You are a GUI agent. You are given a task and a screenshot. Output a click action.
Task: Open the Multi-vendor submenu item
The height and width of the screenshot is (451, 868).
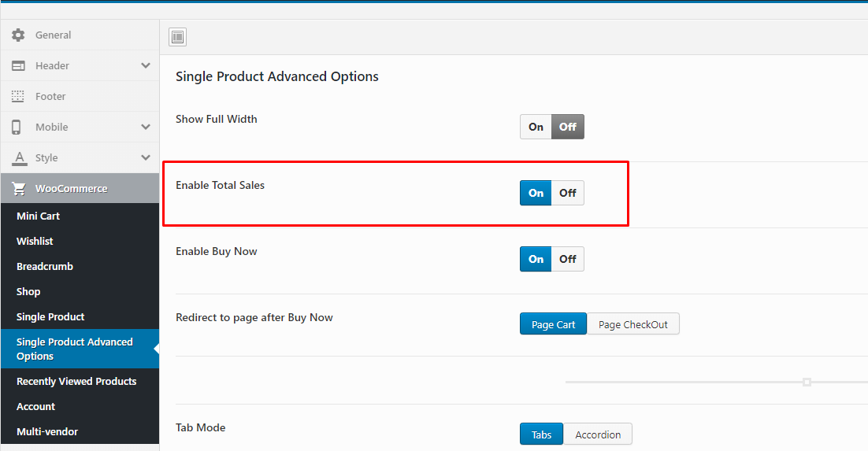pos(80,431)
